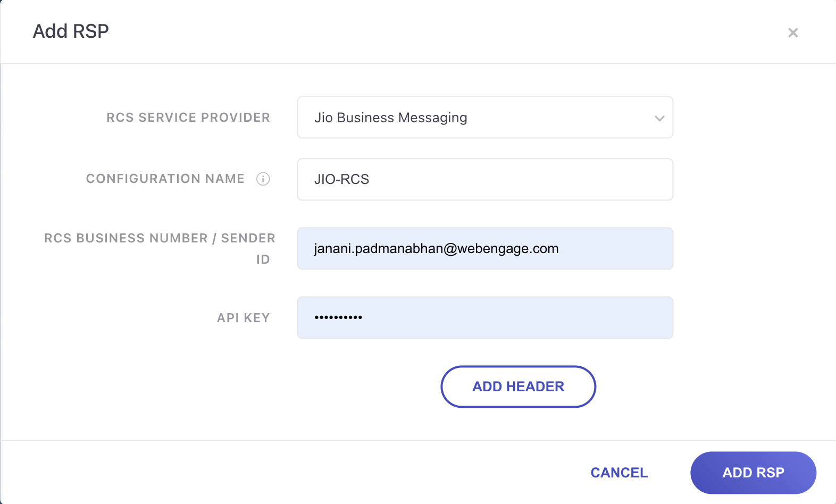Focus the RCS Business Number field

coord(485,248)
